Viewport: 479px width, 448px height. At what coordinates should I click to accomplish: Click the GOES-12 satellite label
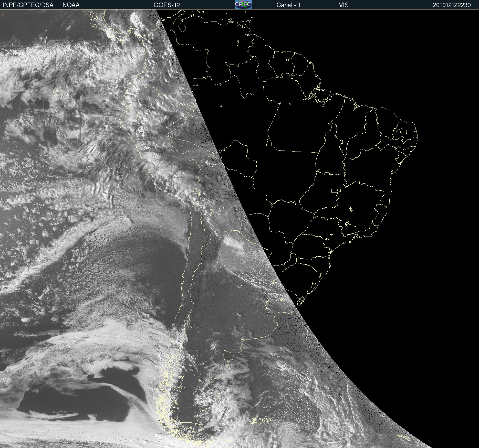[167, 5]
